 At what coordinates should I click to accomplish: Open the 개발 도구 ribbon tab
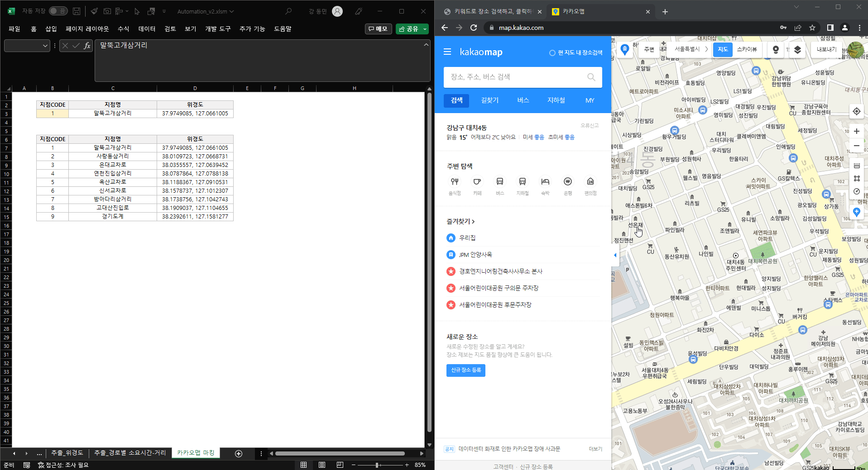pos(218,28)
